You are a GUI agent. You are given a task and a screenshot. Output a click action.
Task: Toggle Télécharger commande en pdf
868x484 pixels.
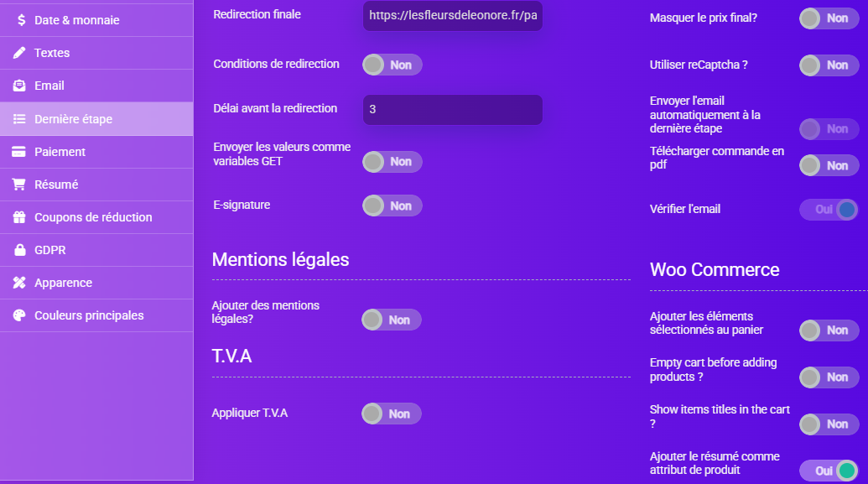[829, 165]
